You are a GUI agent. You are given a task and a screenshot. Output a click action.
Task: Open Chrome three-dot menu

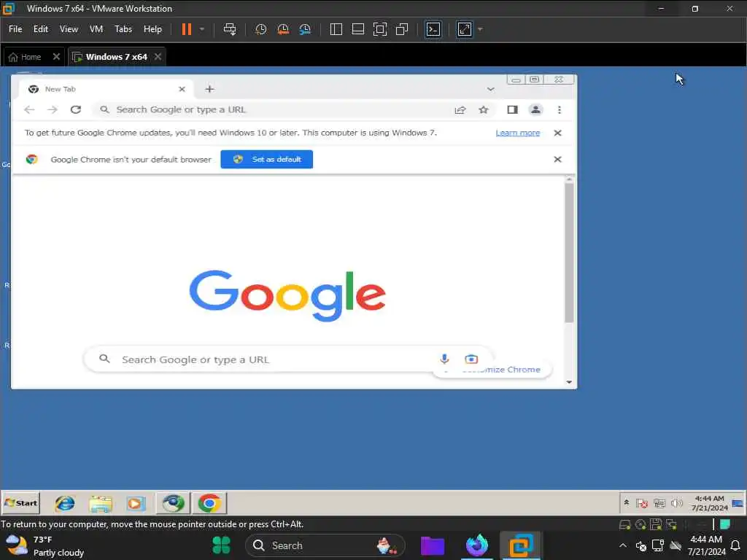point(560,110)
